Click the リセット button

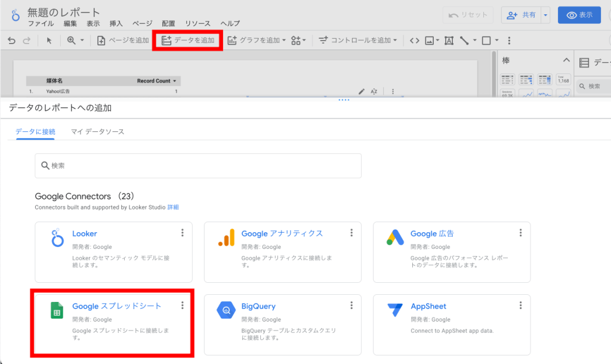[468, 15]
